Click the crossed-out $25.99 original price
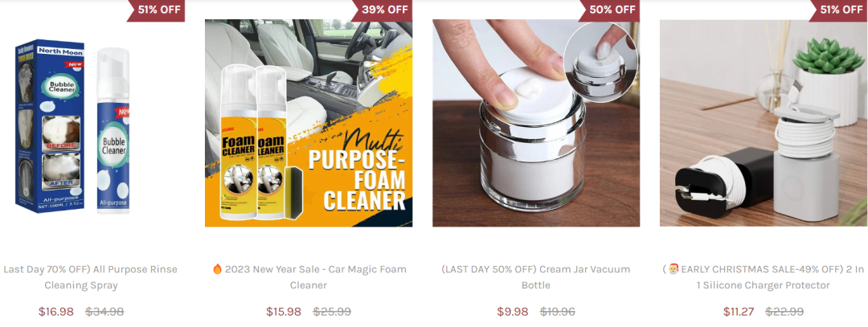Viewport: 868px width, 327px height. point(332,312)
